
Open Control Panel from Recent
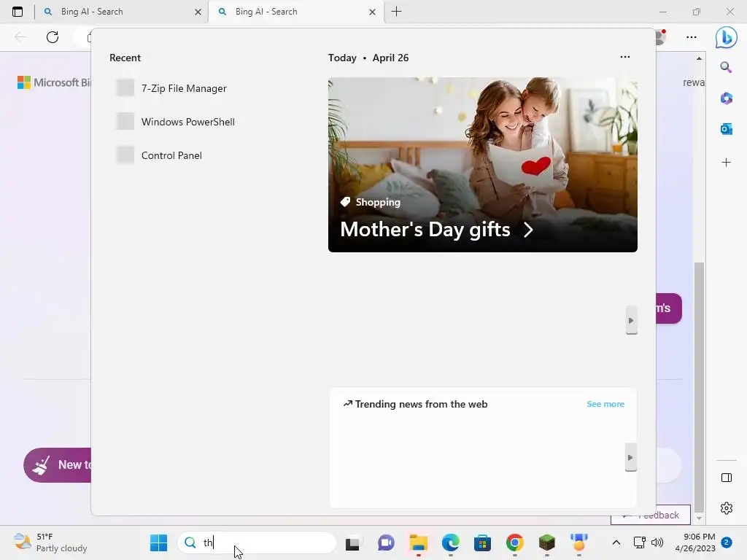(x=160, y=155)
